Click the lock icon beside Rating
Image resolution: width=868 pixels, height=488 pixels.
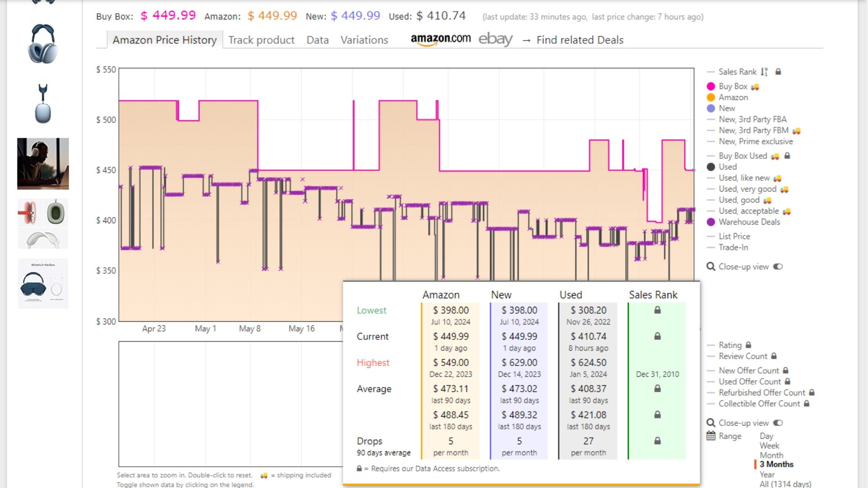[x=748, y=345]
